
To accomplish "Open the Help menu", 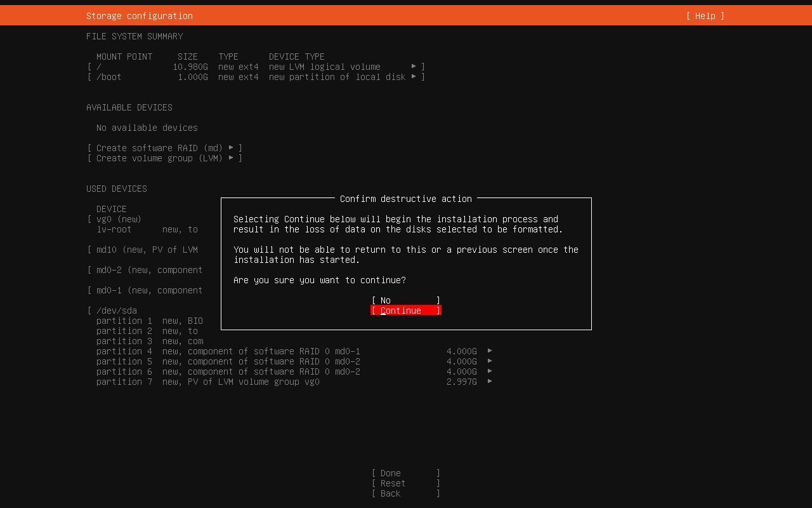I will pyautogui.click(x=705, y=16).
